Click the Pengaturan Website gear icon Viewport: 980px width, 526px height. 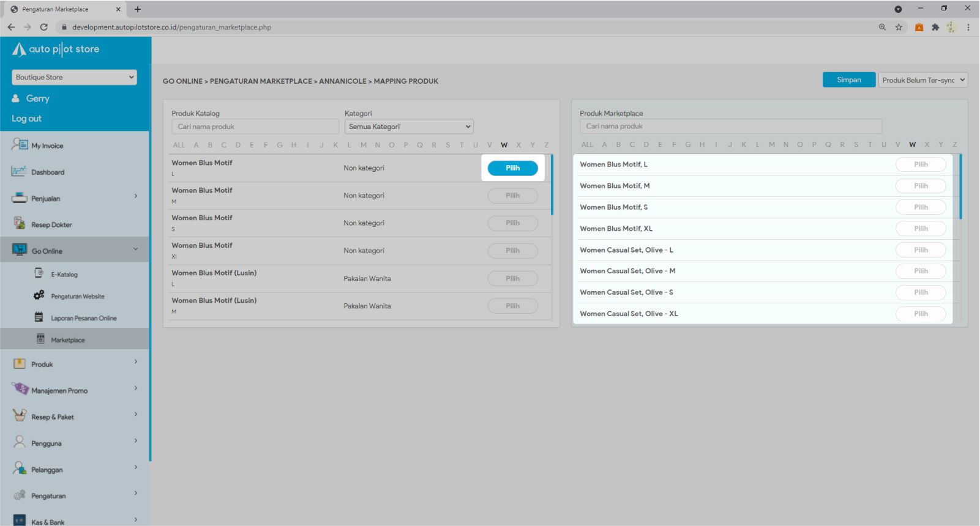39,295
